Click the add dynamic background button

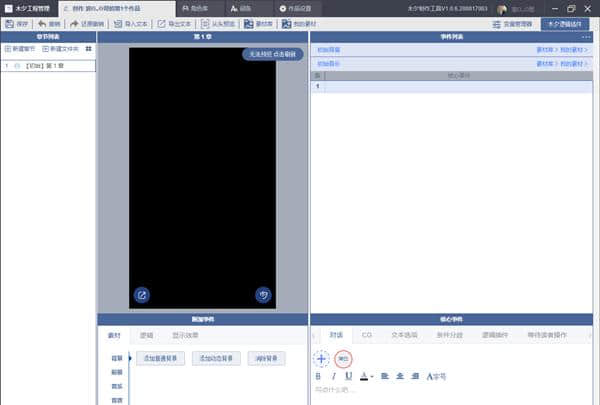[x=216, y=358]
